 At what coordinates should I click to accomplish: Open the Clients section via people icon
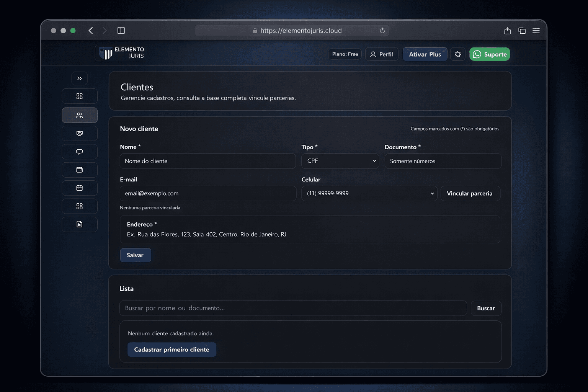[x=79, y=115]
